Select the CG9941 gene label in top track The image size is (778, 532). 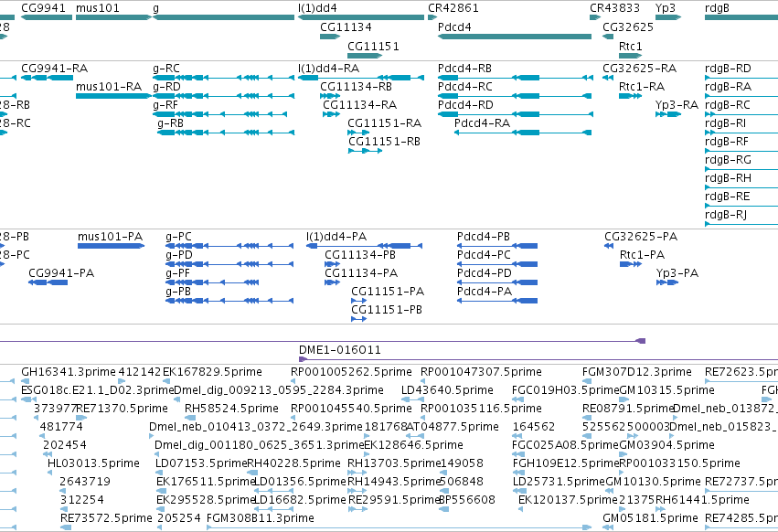(43, 8)
